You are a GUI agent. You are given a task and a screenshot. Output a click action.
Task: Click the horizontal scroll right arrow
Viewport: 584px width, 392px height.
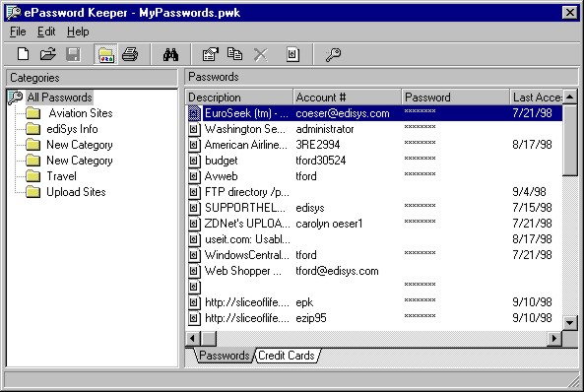[x=554, y=339]
